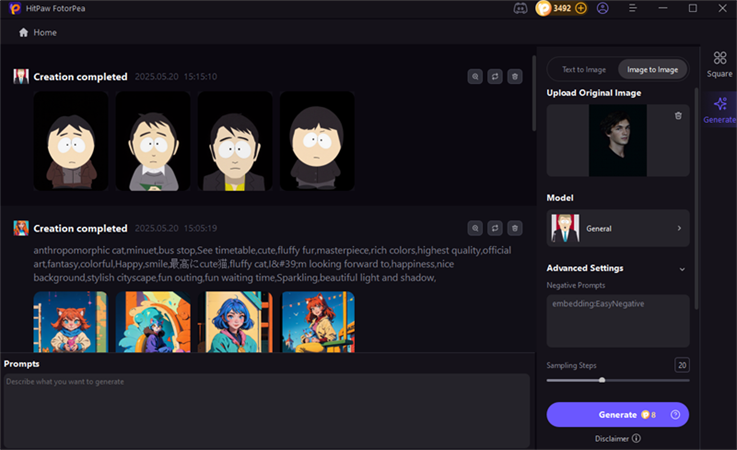Image resolution: width=737 pixels, height=450 pixels.
Task: Regenerate the 15:15:10 creation
Action: 495,77
